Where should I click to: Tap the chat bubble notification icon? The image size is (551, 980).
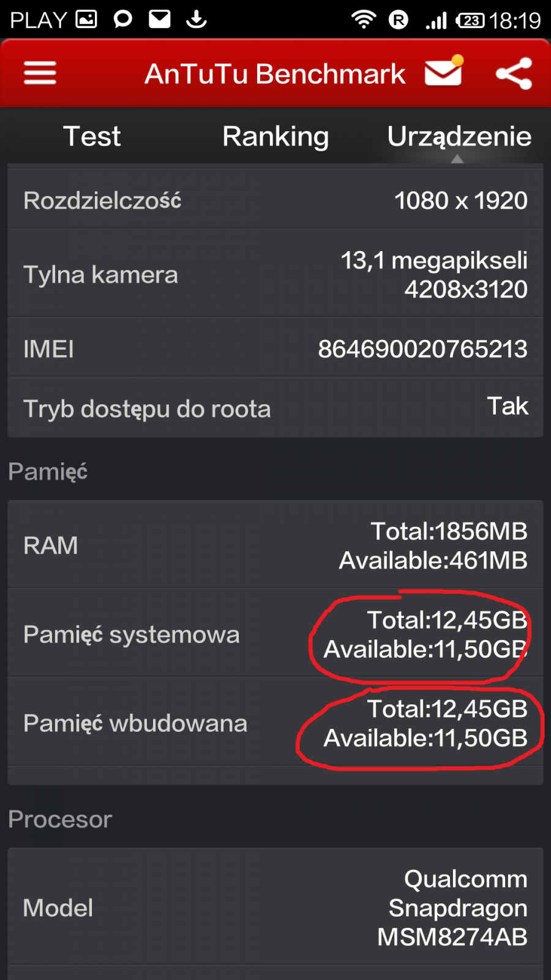point(123,20)
